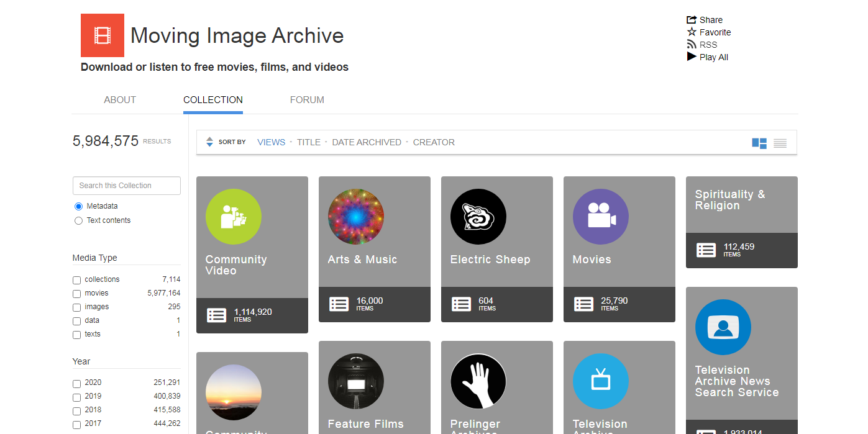This screenshot has height=434, width=868.
Task: Click list icon beside 604 items
Action: (461, 304)
